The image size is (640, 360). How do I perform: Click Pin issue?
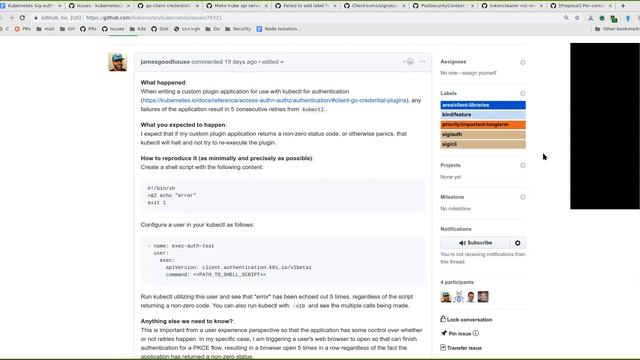coord(456,333)
